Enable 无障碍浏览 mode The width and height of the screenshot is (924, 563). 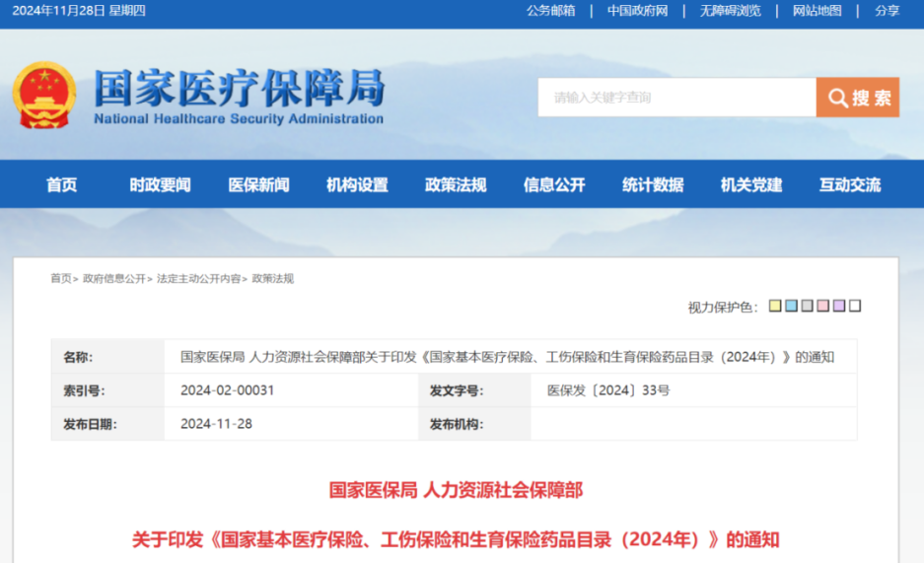pos(730,11)
